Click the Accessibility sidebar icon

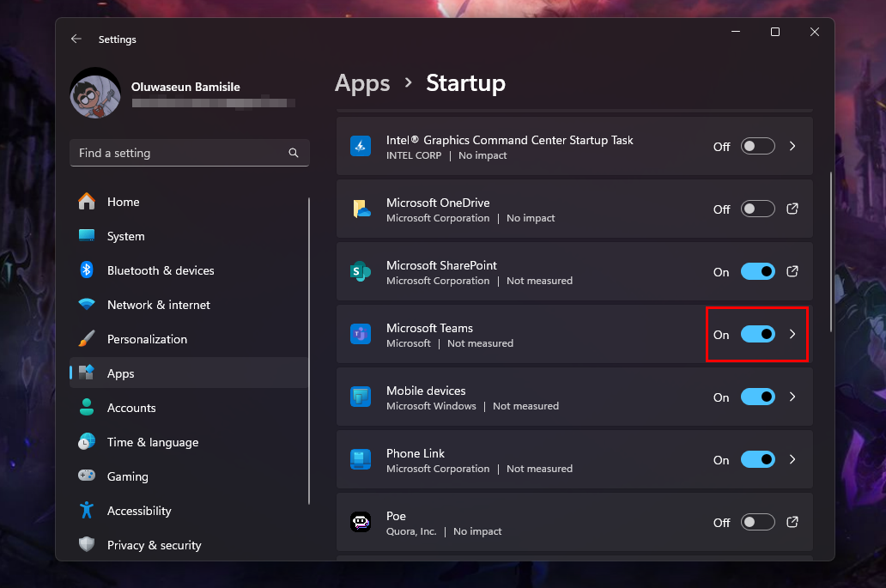coord(86,511)
